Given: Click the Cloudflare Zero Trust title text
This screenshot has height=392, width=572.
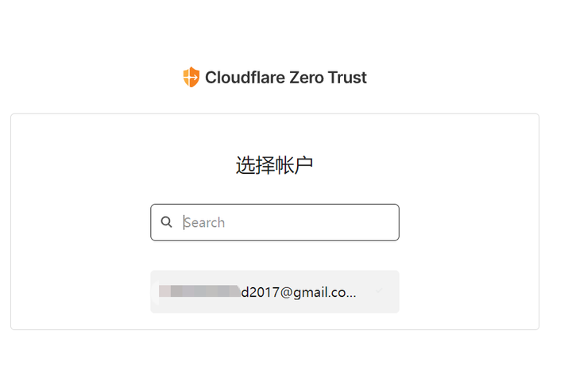Looking at the screenshot, I should point(286,77).
